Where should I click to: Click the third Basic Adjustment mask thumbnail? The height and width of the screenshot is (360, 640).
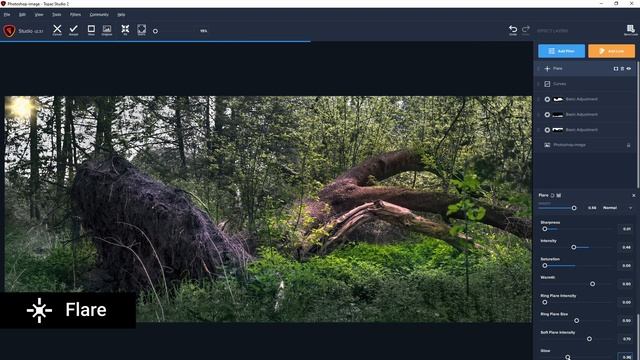coord(558,130)
